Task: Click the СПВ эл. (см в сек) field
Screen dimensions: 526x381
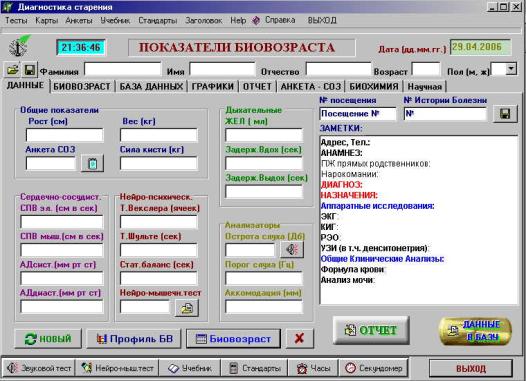Action: click(x=62, y=222)
